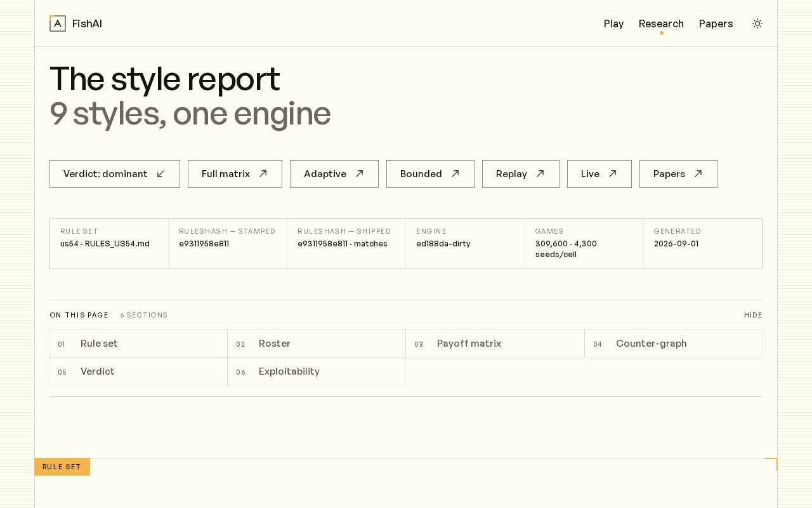Click the '9 styles, one engine' subheading
This screenshot has width=812, height=508.
pos(190,114)
